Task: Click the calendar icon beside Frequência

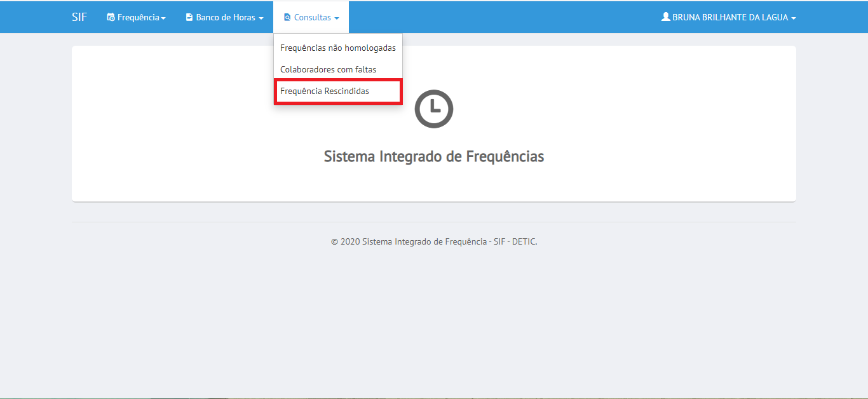Action: [x=111, y=18]
